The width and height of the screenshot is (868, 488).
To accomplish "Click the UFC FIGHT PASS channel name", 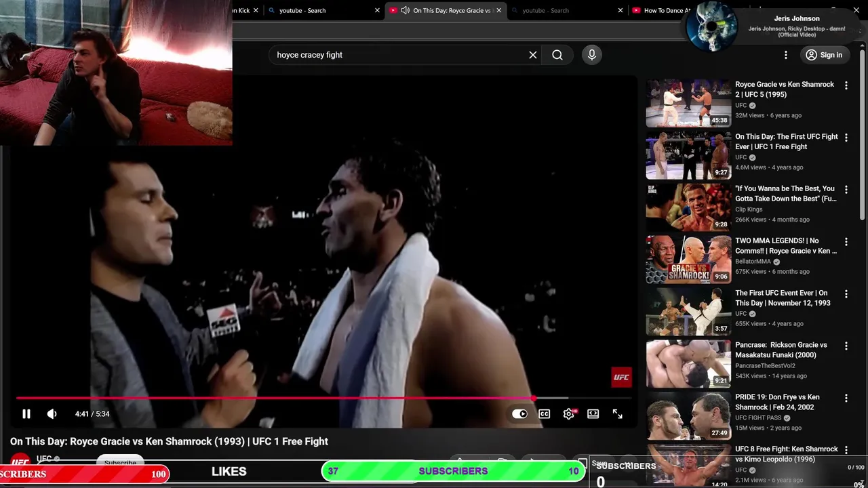I will tap(758, 418).
